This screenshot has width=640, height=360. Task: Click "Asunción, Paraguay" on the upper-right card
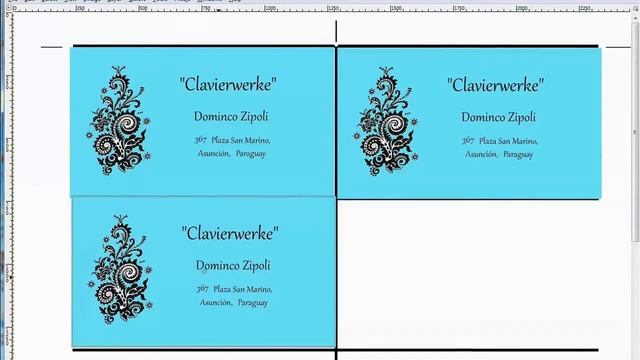(x=499, y=155)
